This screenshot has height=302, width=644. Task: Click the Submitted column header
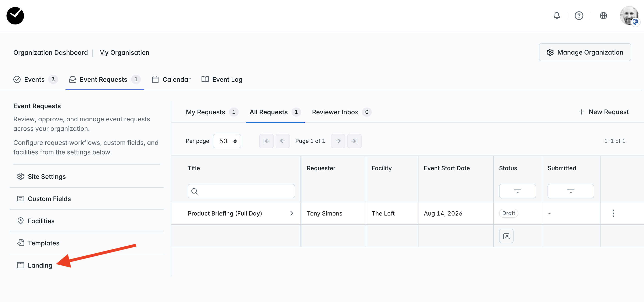pyautogui.click(x=562, y=168)
